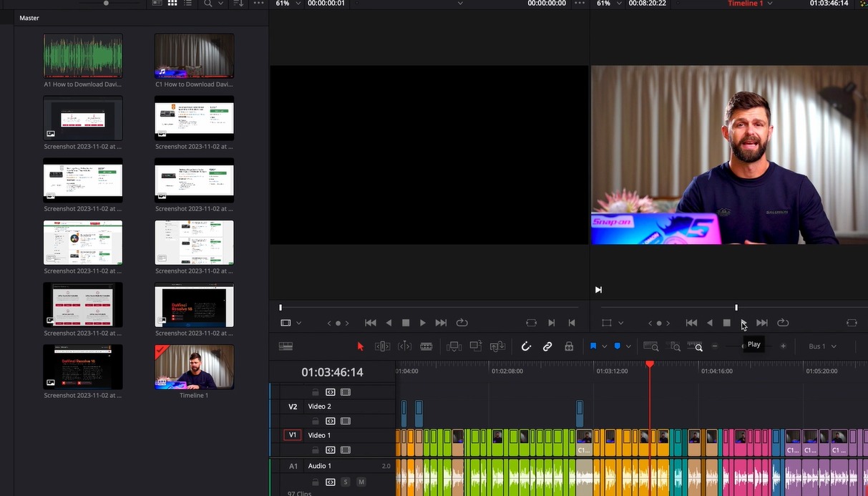Select the Master bin label
The height and width of the screenshot is (496, 868).
[29, 18]
